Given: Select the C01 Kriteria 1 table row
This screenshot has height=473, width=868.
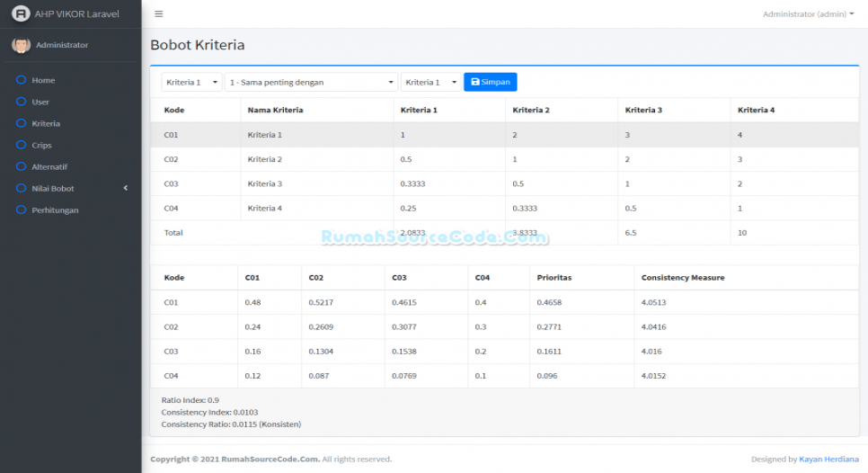Looking at the screenshot, I should point(505,135).
